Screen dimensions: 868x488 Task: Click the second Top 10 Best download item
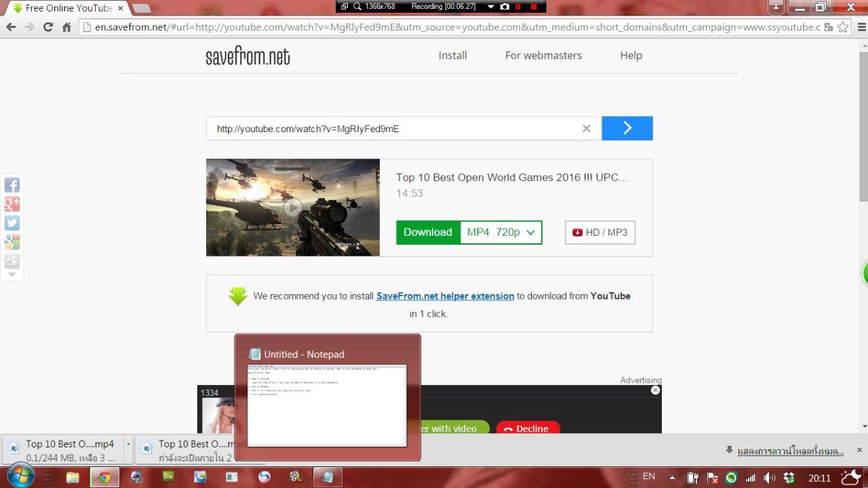point(184,450)
